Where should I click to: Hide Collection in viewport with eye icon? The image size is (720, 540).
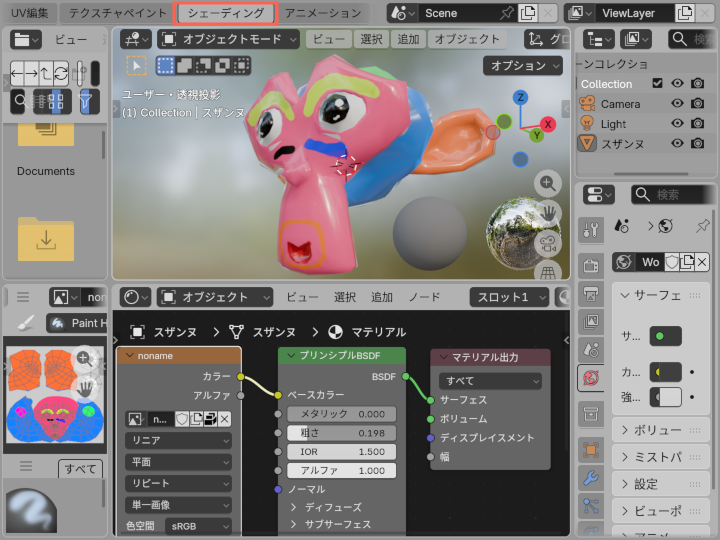pyautogui.click(x=677, y=83)
